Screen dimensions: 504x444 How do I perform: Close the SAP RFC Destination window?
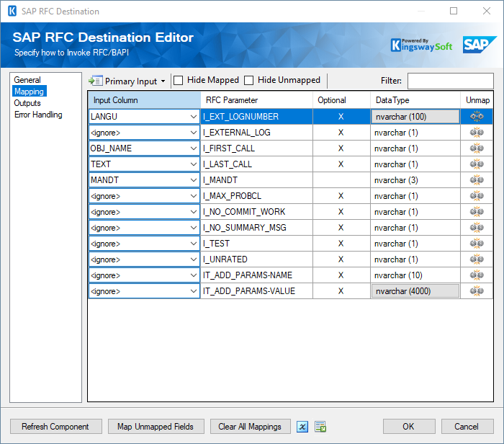coord(486,11)
